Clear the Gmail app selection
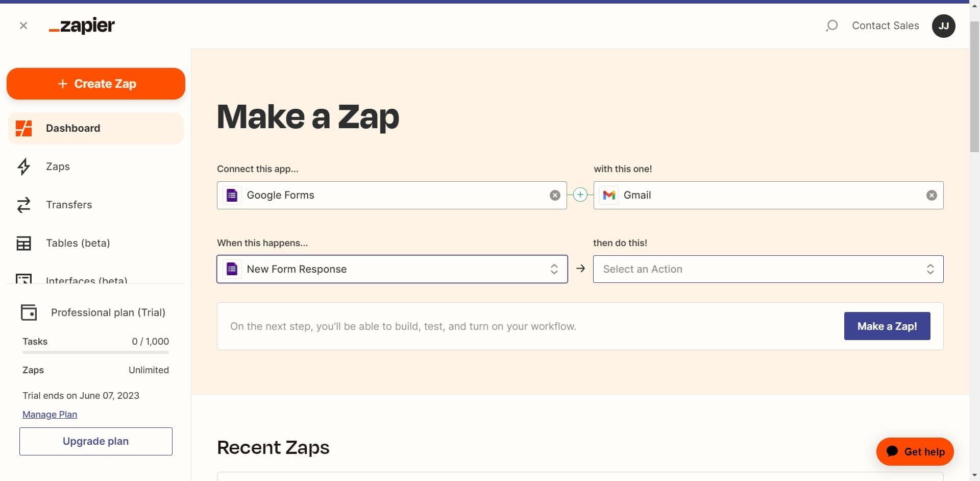Viewport: 980px width, 481px height. point(932,195)
